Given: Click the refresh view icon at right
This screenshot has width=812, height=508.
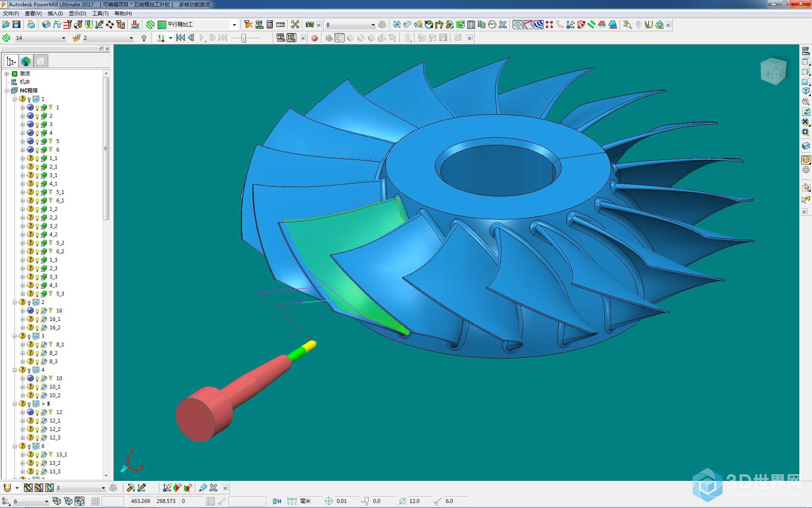Looking at the screenshot, I should click(x=806, y=112).
